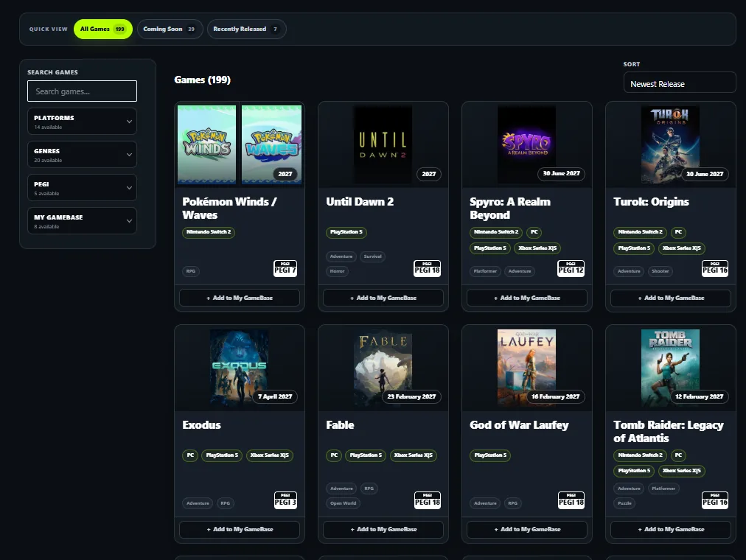Click the 23 February 2027 date on Fable

point(411,396)
